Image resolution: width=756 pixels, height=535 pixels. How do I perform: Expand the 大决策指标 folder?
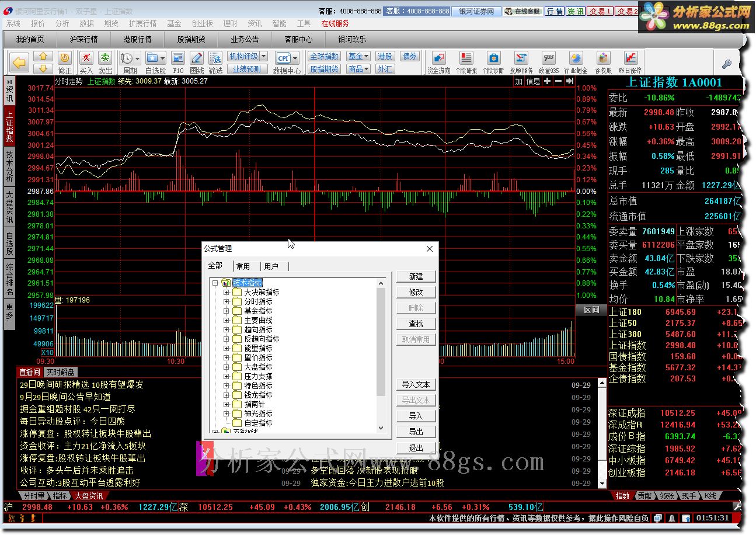click(227, 292)
